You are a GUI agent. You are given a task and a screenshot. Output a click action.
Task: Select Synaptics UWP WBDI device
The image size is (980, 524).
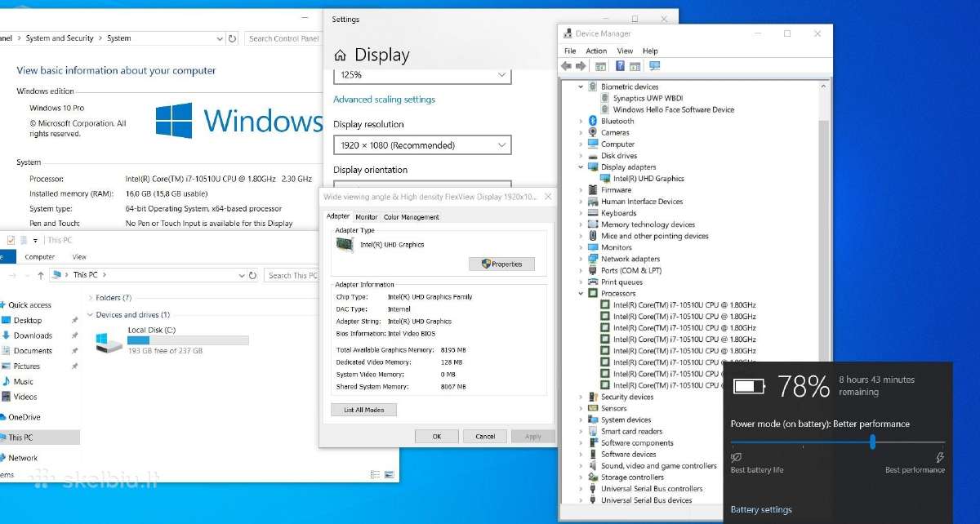(646, 98)
